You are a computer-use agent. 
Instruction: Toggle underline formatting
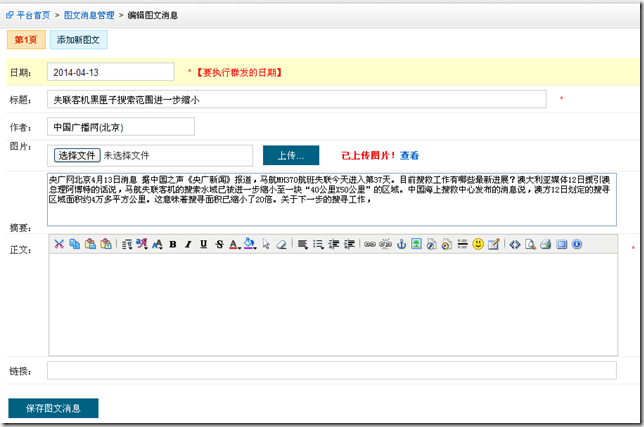coord(203,244)
